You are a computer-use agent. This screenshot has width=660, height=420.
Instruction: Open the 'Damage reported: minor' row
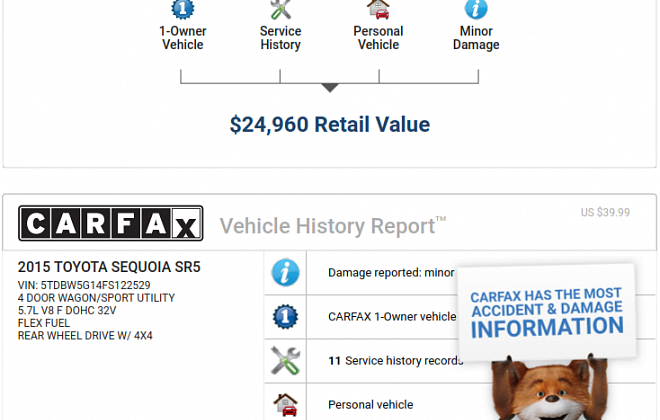[x=460, y=273]
